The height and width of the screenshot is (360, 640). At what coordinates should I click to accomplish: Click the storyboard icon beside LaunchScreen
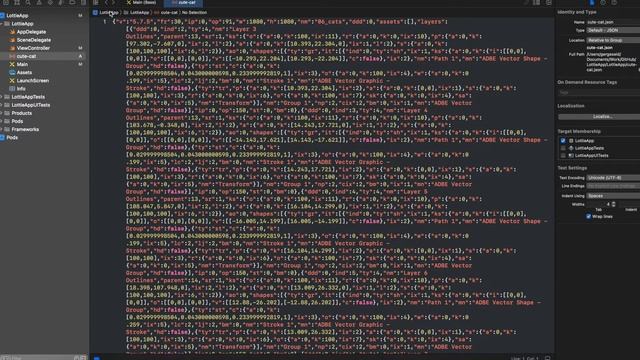click(x=12, y=81)
